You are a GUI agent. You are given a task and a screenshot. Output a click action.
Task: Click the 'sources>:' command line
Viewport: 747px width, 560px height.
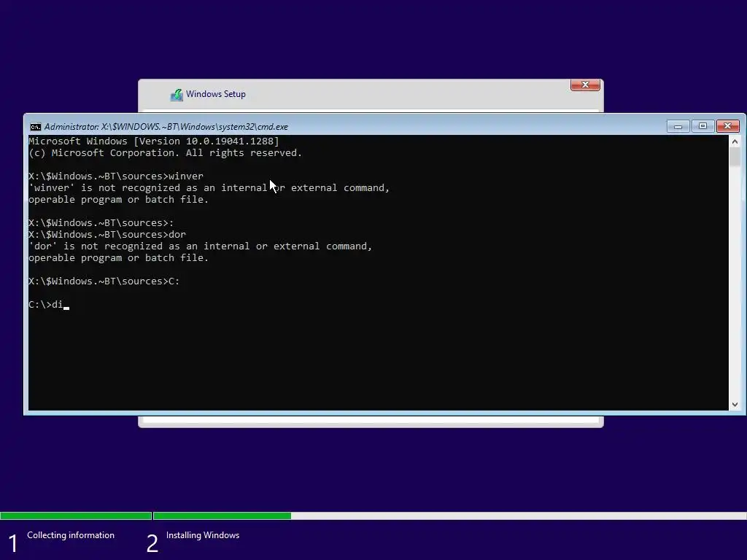[x=101, y=223]
